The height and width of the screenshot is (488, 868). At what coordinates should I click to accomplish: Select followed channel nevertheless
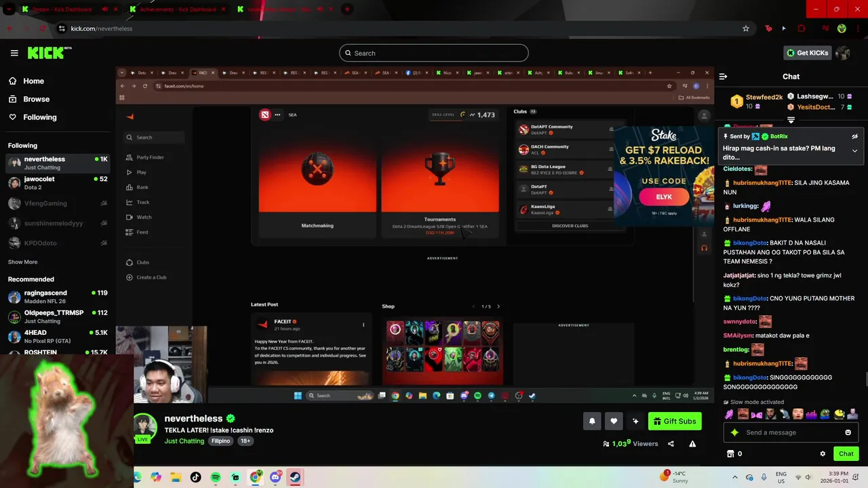pos(58,163)
